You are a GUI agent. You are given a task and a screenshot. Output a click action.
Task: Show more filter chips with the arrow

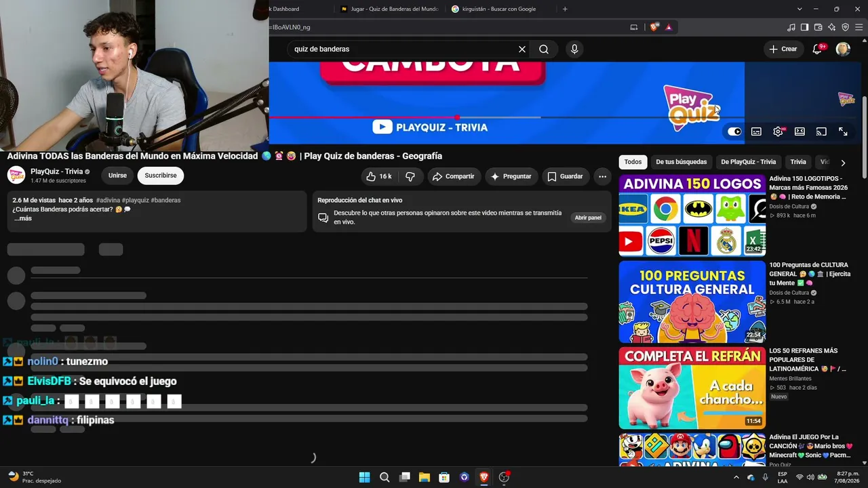(843, 163)
